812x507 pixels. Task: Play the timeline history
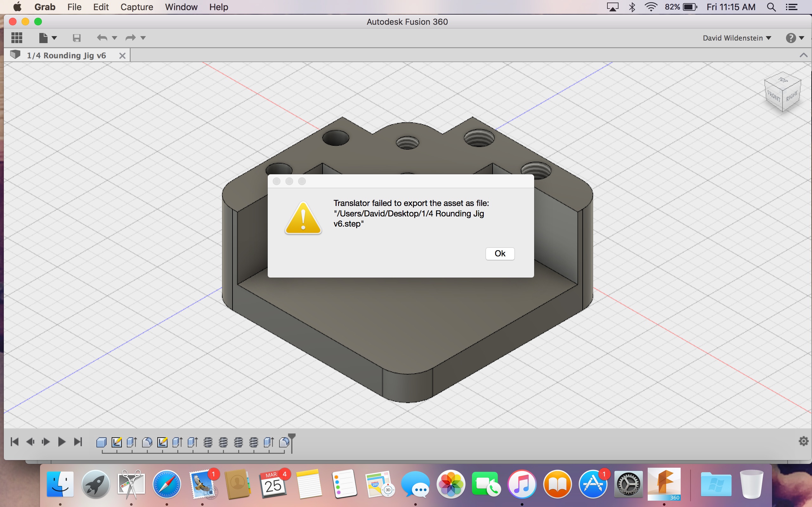tap(62, 442)
